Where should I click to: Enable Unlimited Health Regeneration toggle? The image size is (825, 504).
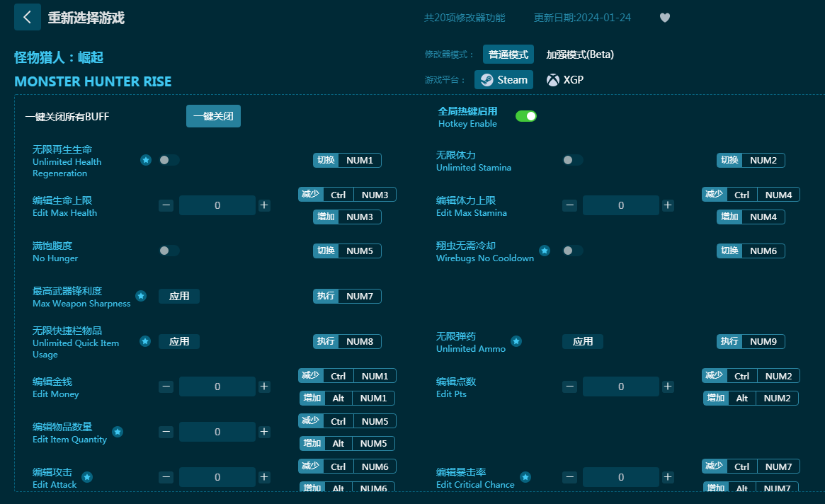click(x=169, y=160)
